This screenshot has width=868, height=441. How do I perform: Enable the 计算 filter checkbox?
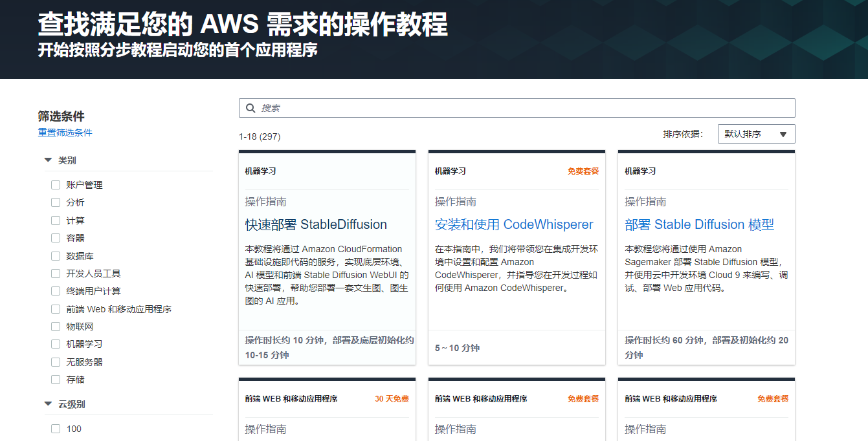click(56, 220)
